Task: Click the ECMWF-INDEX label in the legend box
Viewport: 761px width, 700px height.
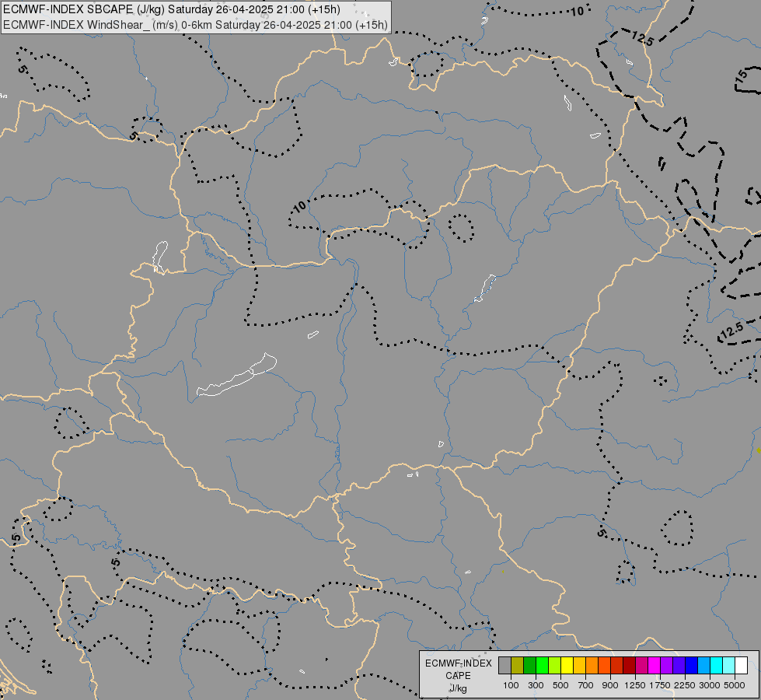Action: [x=458, y=663]
